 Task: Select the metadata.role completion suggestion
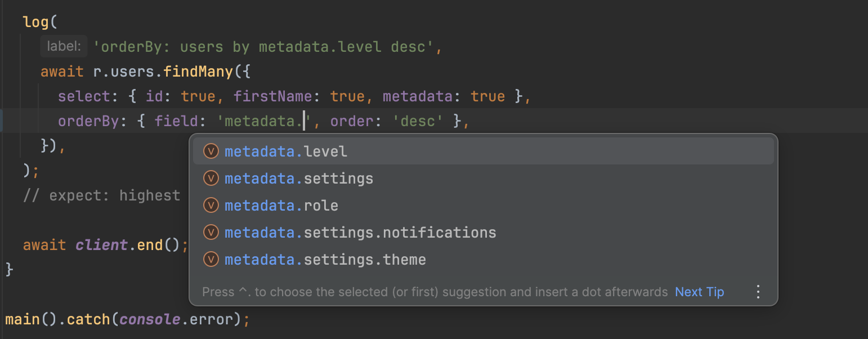281,205
